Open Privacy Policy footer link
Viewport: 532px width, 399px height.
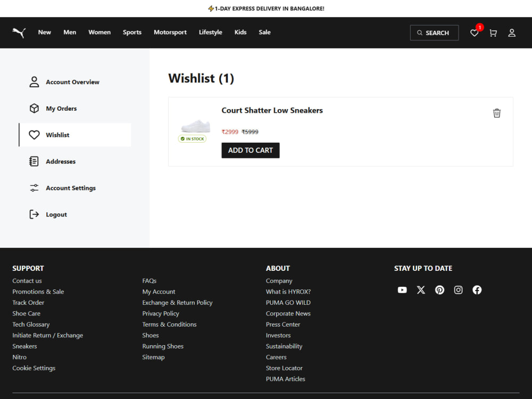[161, 313]
